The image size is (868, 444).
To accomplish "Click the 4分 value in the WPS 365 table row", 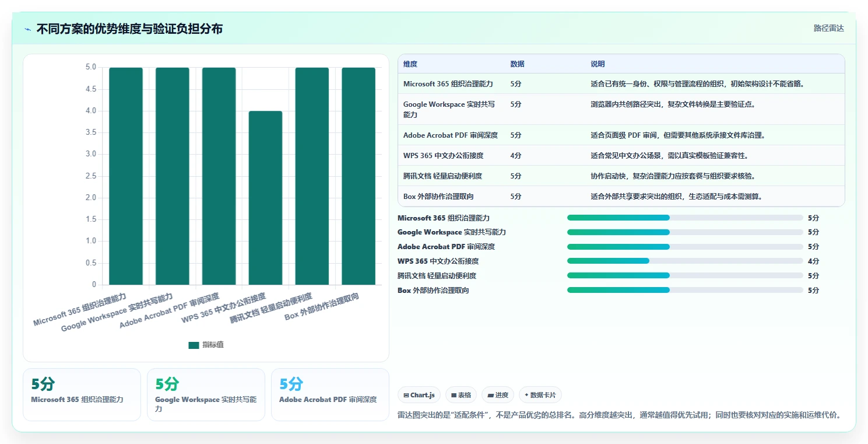I will tap(516, 156).
